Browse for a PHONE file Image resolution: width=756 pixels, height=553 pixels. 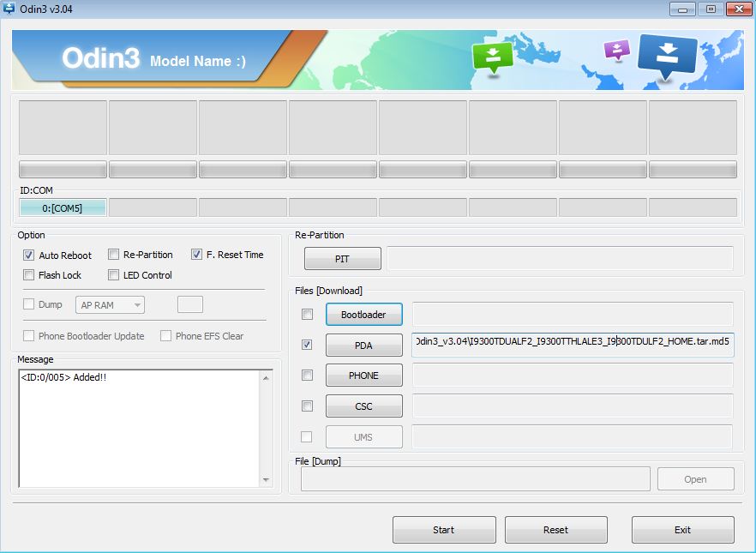(363, 376)
